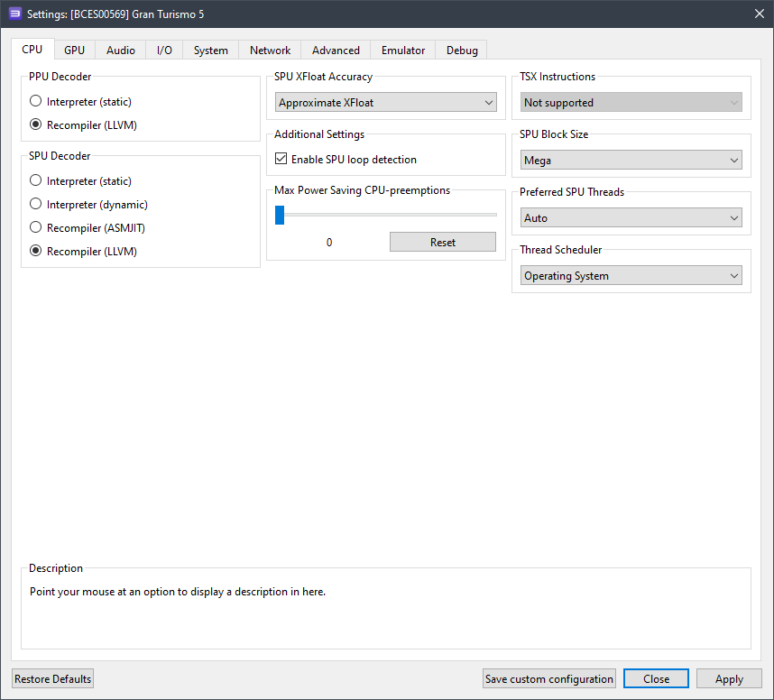The image size is (774, 700).
Task: Select SPU Interpreter (static) radio button
Action: [36, 181]
